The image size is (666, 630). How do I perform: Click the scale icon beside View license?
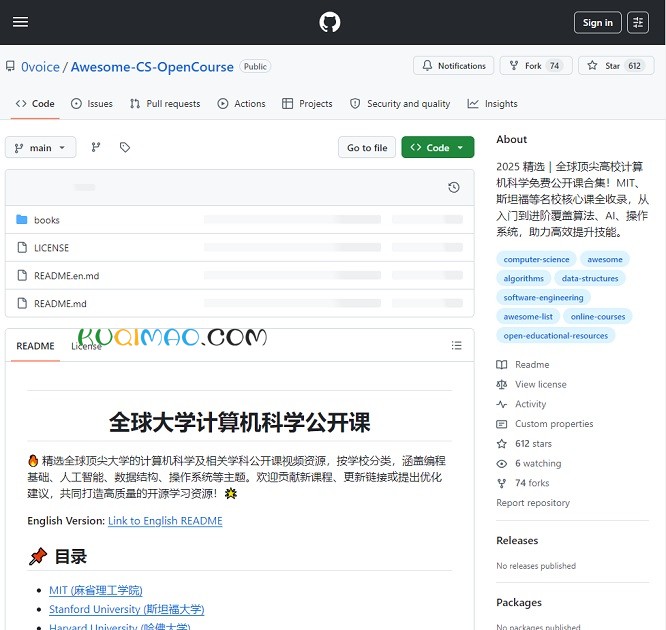[x=502, y=384]
